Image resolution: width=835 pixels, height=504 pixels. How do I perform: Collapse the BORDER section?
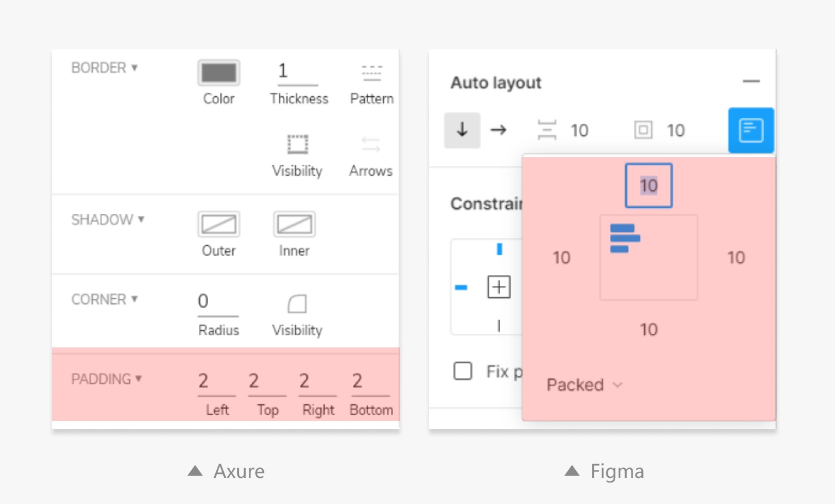(105, 68)
